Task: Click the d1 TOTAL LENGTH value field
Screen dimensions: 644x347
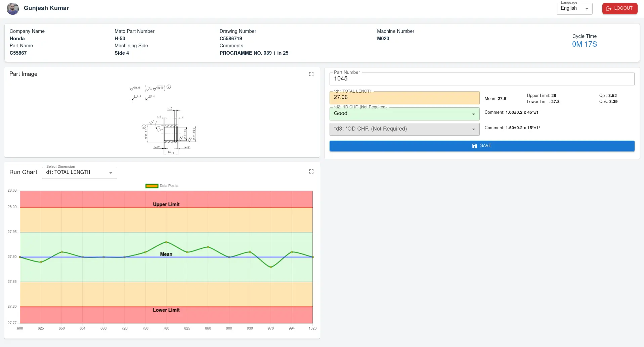Action: 404,98
